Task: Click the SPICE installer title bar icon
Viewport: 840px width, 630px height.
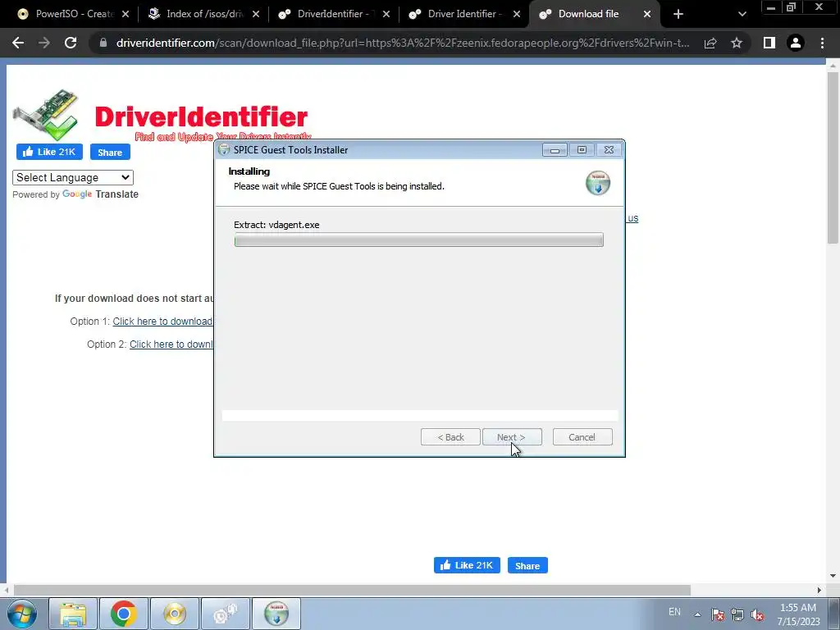Action: point(225,150)
